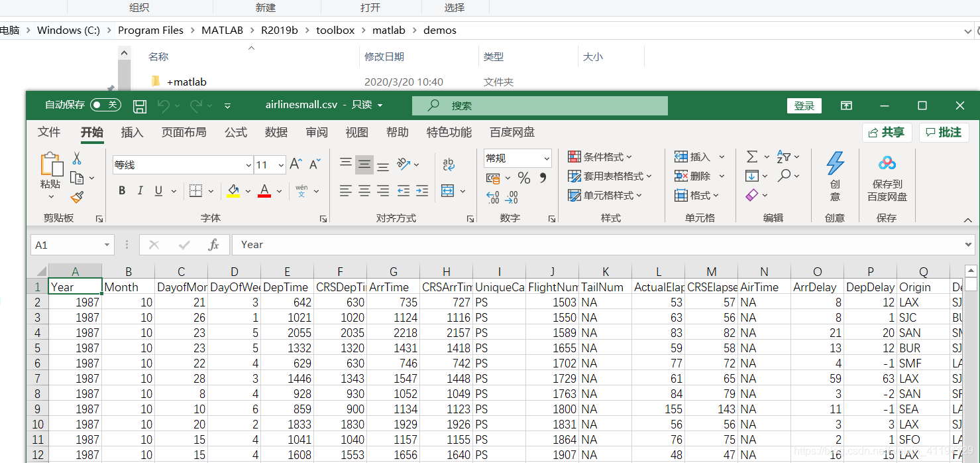Screen dimensions: 980x463
Task: Open the Find and Select dropdown
Action: point(788,176)
